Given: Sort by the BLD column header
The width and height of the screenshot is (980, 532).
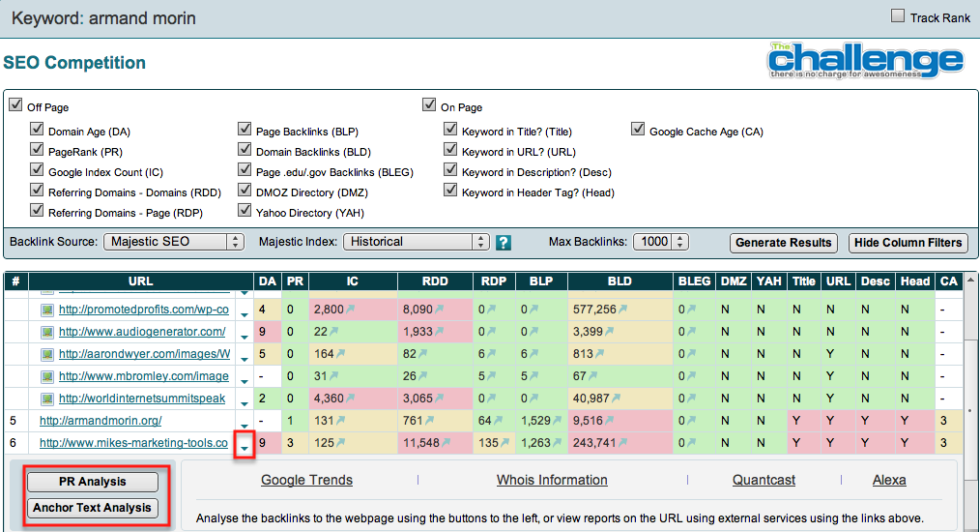Looking at the screenshot, I should coord(620,281).
